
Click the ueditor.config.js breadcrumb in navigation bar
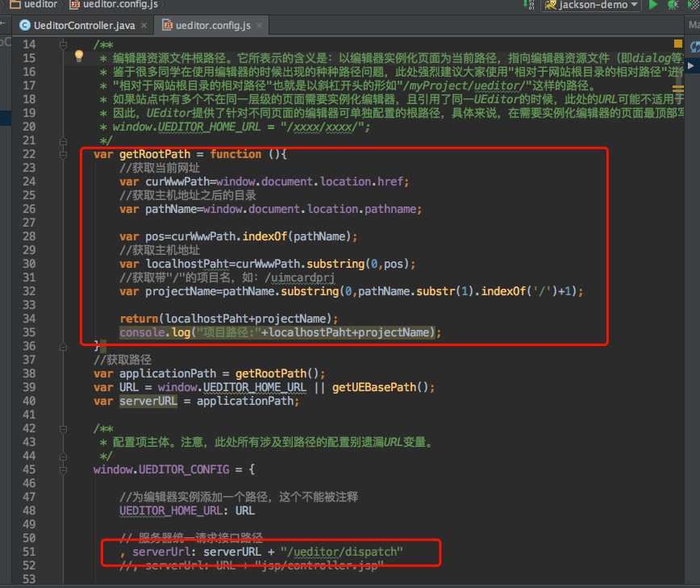pyautogui.click(x=115, y=5)
